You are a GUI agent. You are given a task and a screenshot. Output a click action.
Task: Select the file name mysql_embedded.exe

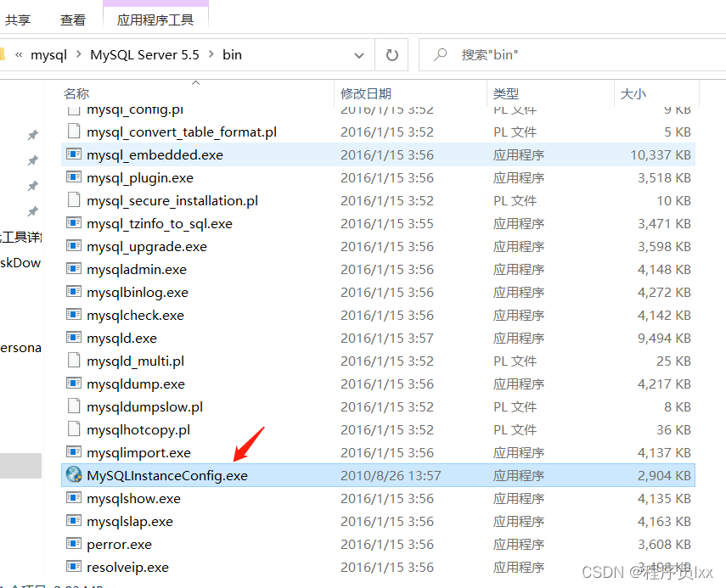point(155,155)
